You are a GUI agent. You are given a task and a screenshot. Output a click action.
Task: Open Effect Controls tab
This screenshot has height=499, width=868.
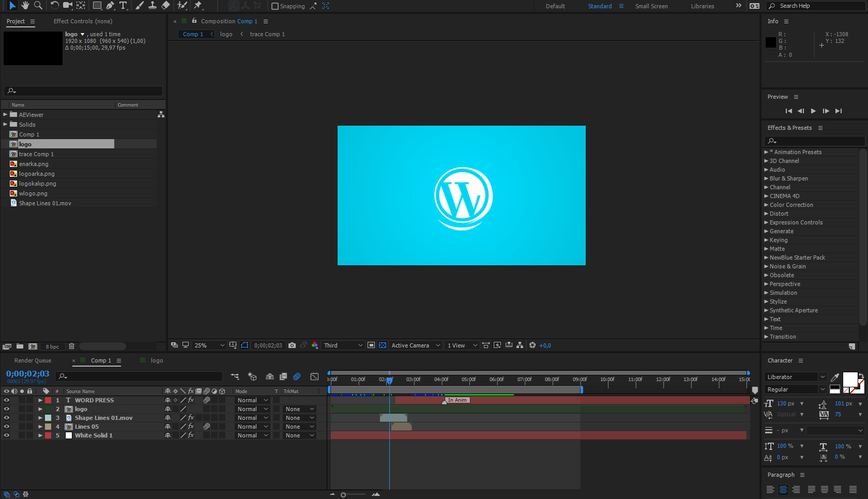coord(83,21)
